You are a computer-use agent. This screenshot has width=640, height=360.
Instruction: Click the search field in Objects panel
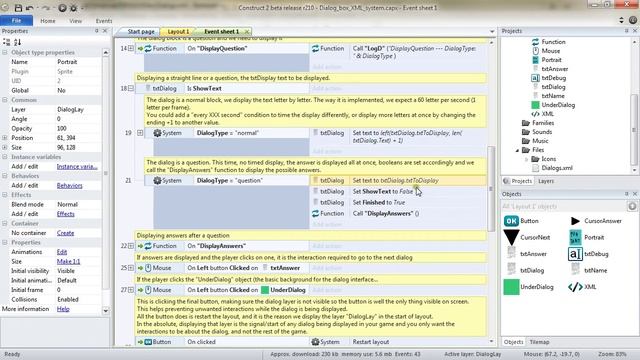click(564, 206)
